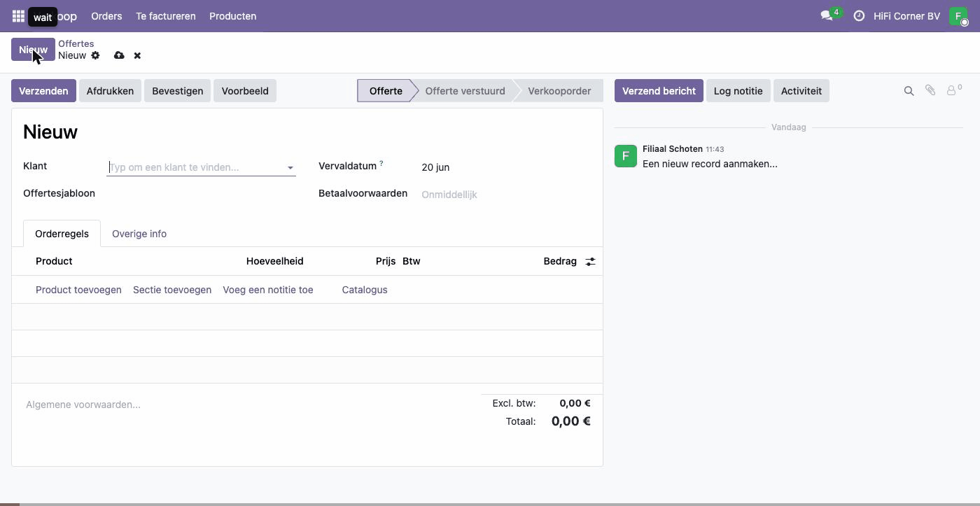Select the Offerte status stage
The height and width of the screenshot is (506, 980).
pos(386,91)
